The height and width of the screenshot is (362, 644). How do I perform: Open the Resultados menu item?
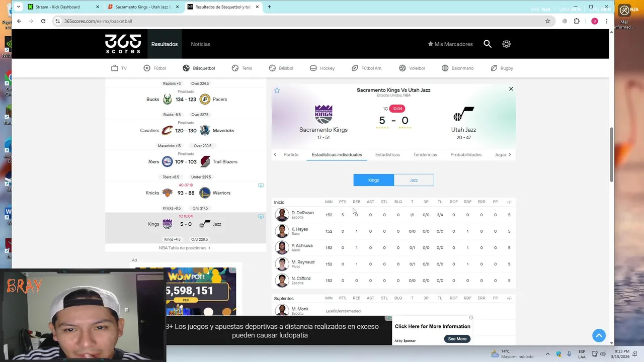(x=165, y=44)
